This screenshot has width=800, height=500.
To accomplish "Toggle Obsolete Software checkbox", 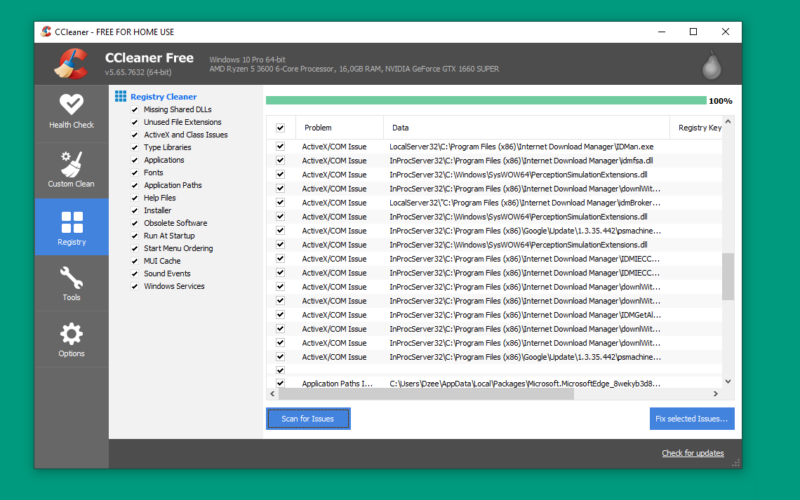I will click(135, 223).
